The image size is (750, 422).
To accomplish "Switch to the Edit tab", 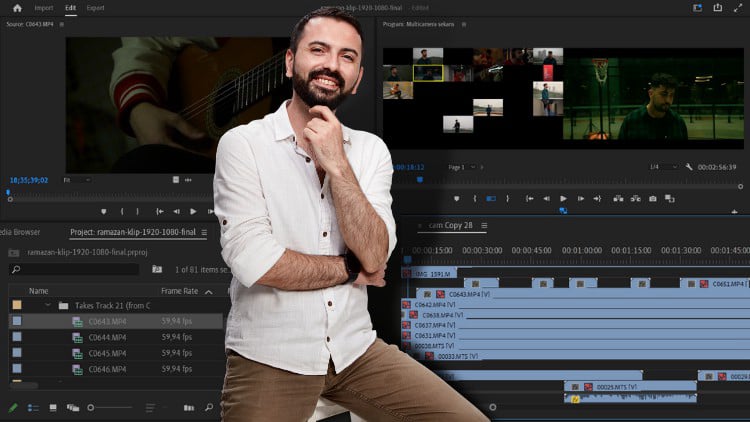I will coord(70,8).
